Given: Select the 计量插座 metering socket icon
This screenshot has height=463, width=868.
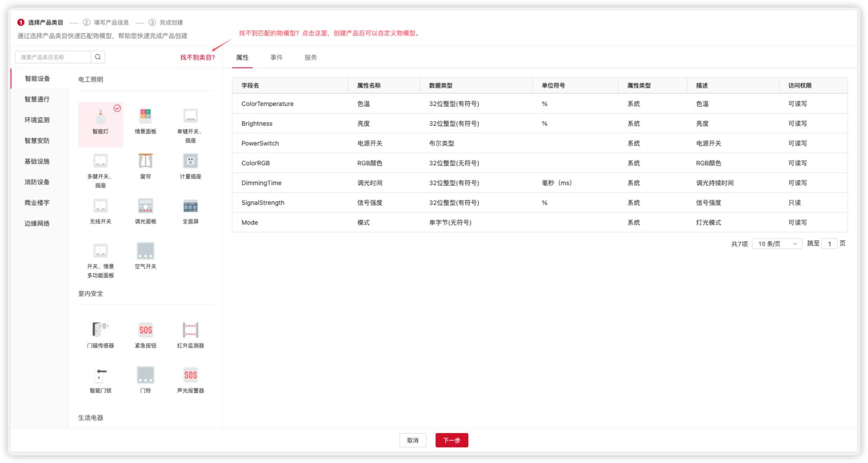Looking at the screenshot, I should click(190, 161).
